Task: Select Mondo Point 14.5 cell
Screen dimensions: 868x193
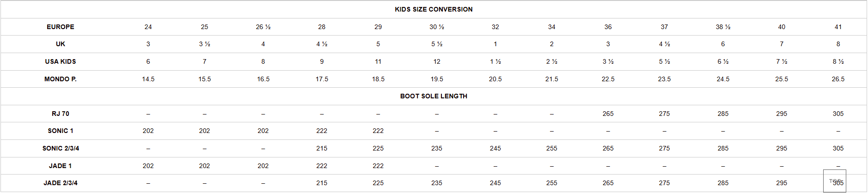Action: (148, 79)
